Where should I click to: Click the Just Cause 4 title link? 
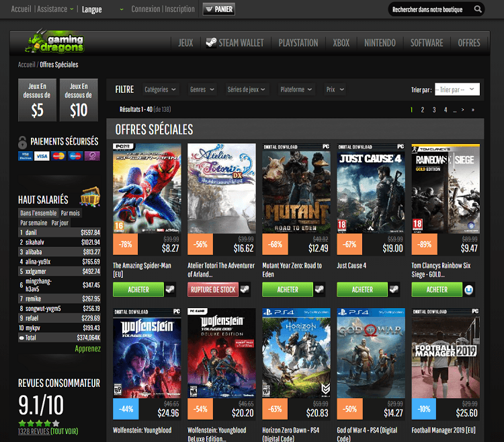coord(351,265)
